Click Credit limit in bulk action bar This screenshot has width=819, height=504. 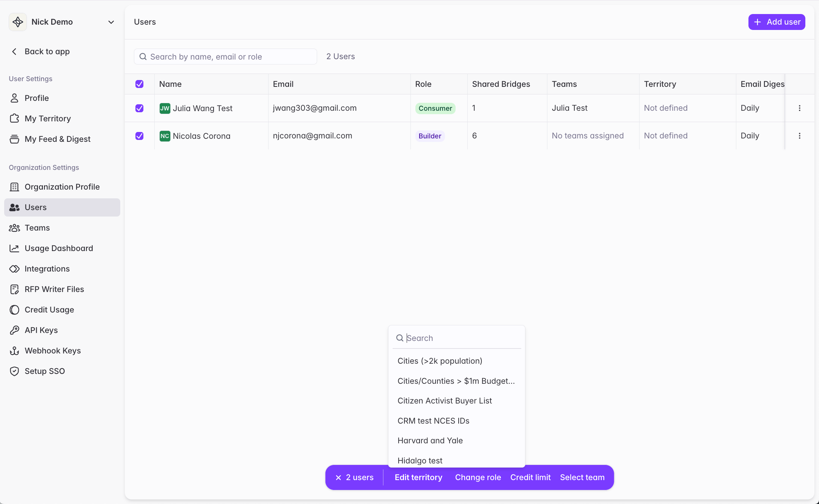click(530, 477)
